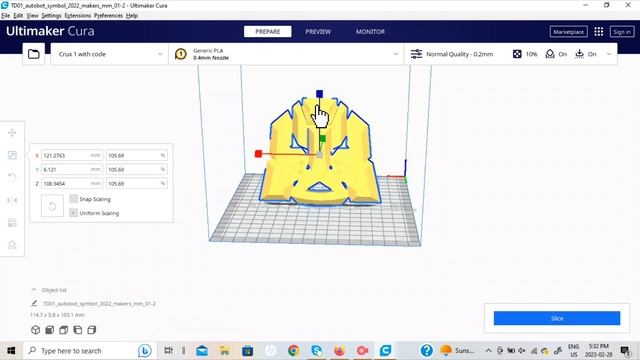This screenshot has height=360, width=640.
Task: Select the Scale tool in left toolbar
Action: (x=12, y=155)
